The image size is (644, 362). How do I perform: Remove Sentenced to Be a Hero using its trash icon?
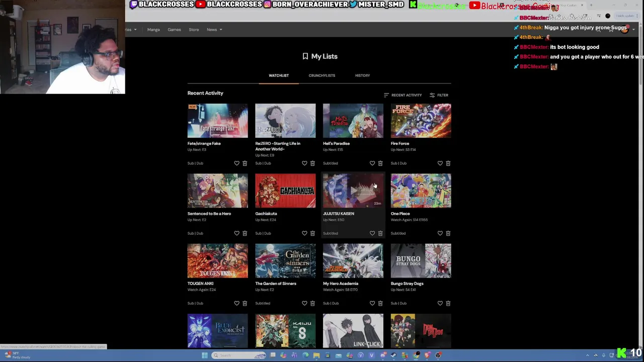(x=245, y=233)
